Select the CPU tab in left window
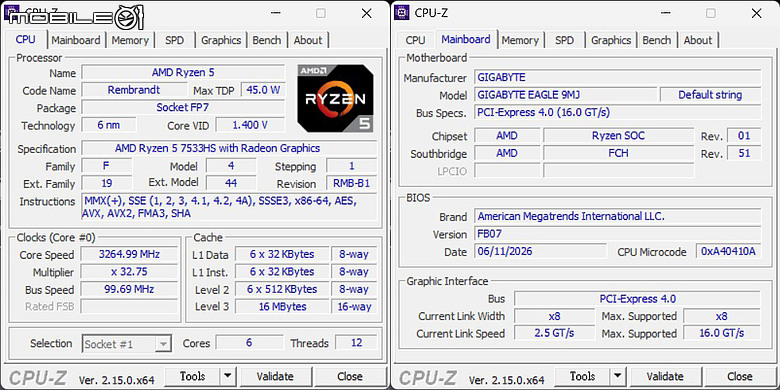Screen dimensions: 780x390 [x=26, y=39]
